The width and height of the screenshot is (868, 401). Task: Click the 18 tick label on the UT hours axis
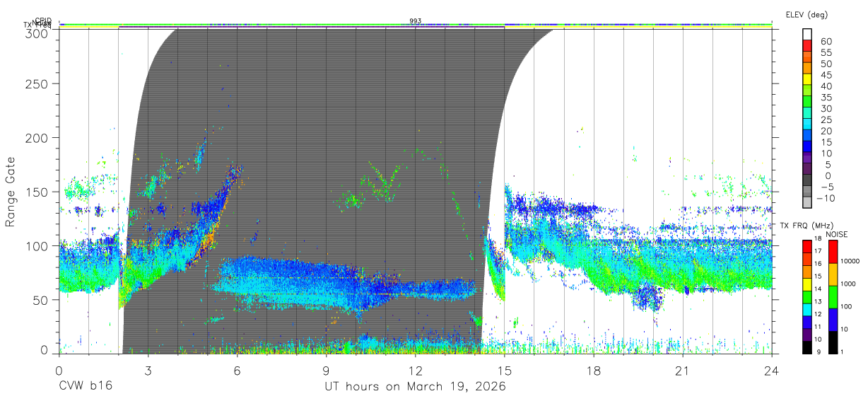pyautogui.click(x=594, y=371)
